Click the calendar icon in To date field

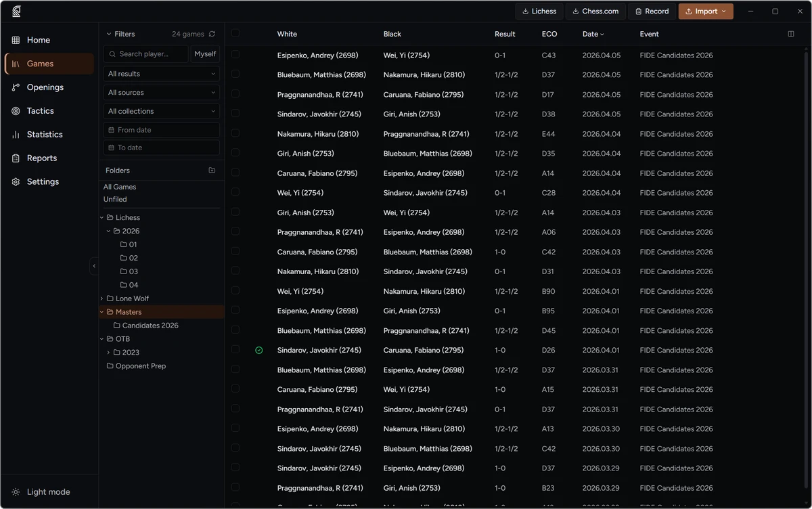[112, 148]
